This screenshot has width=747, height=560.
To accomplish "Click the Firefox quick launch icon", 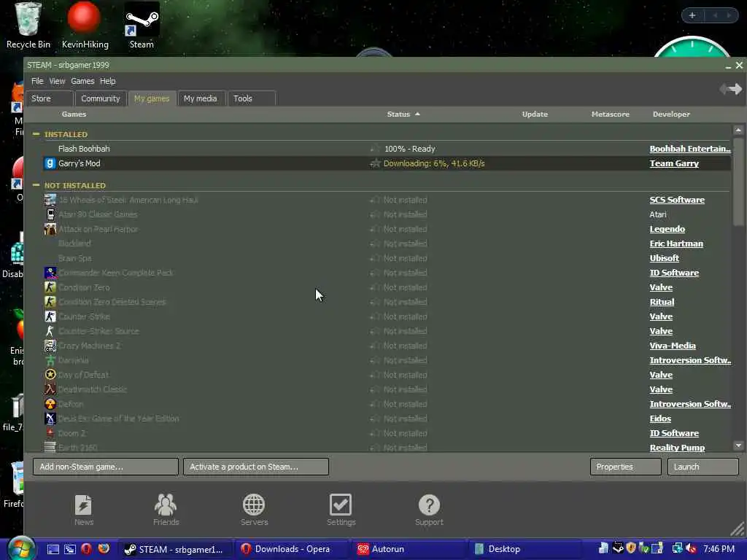I will (x=104, y=549).
